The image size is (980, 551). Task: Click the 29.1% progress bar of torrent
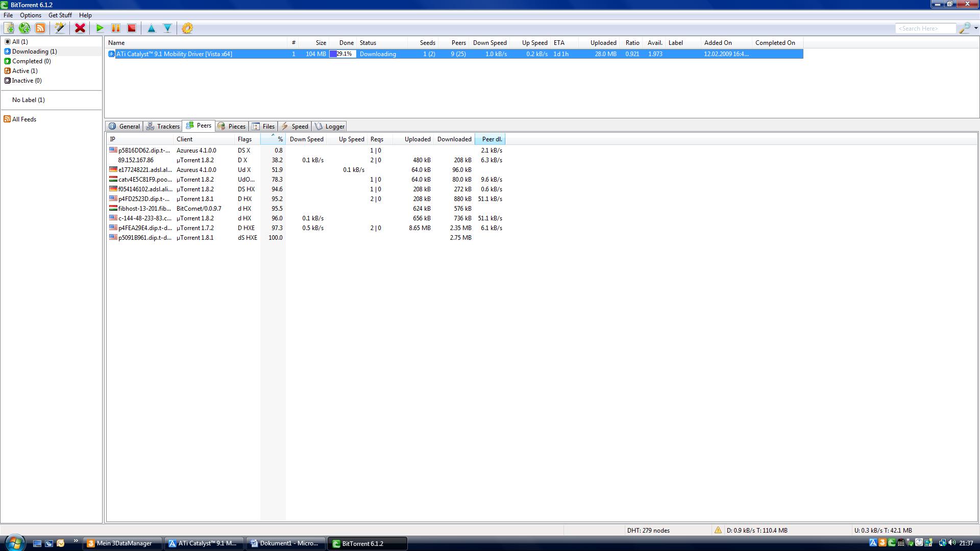tap(342, 54)
